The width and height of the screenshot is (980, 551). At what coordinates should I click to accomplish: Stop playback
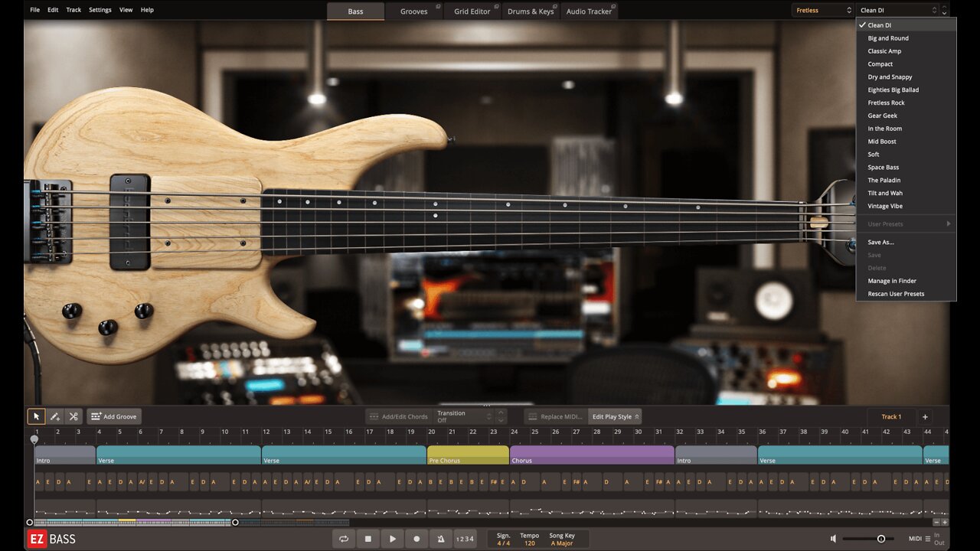click(x=367, y=539)
